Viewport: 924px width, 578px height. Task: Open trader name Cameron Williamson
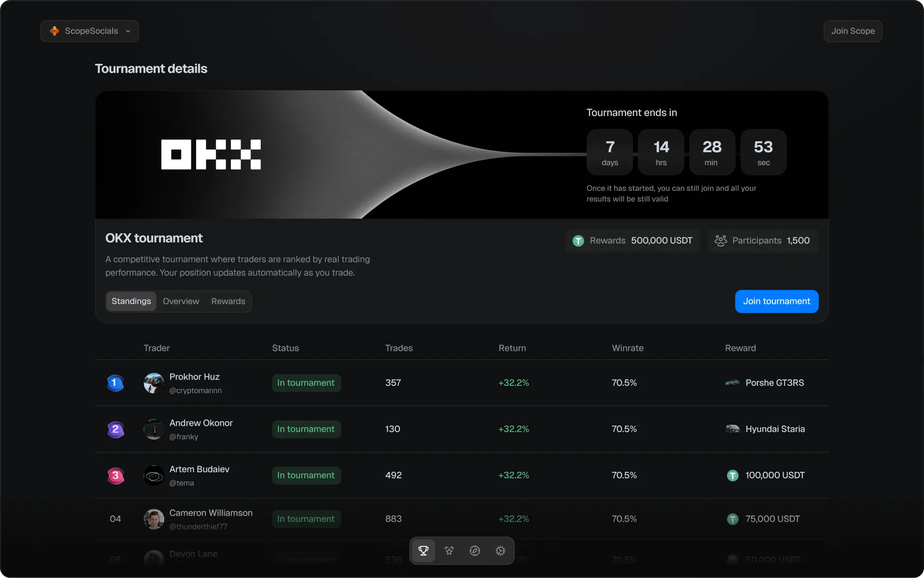[x=211, y=513]
